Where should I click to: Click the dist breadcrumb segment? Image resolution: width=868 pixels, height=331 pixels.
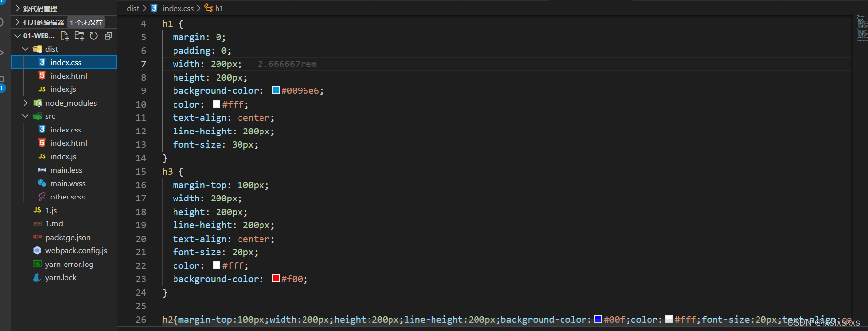point(133,8)
